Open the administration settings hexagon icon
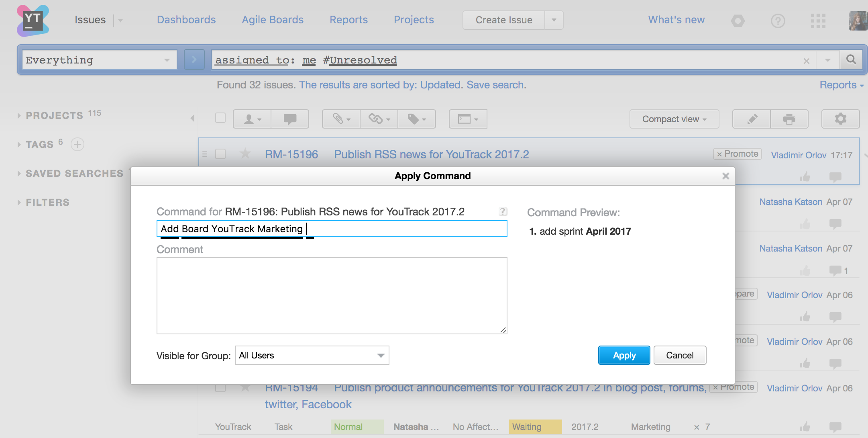Viewport: 868px width, 438px height. [x=738, y=20]
